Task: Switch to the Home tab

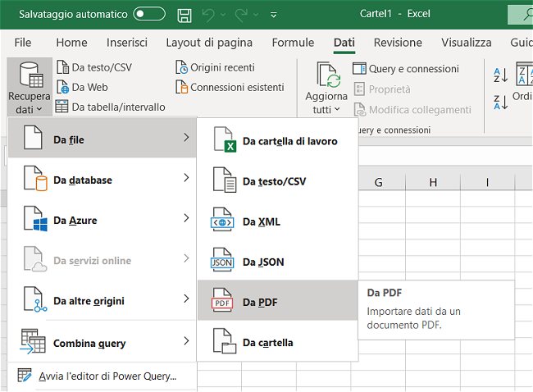Action: tap(71, 43)
